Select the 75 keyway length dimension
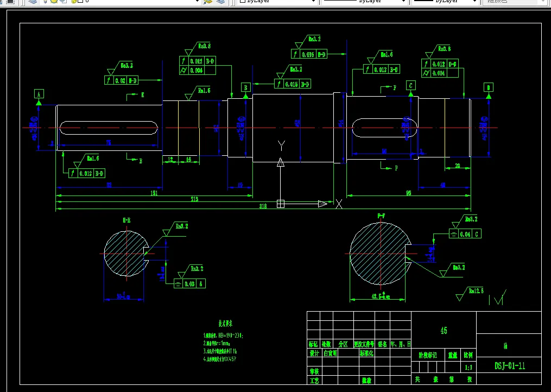 [109, 142]
